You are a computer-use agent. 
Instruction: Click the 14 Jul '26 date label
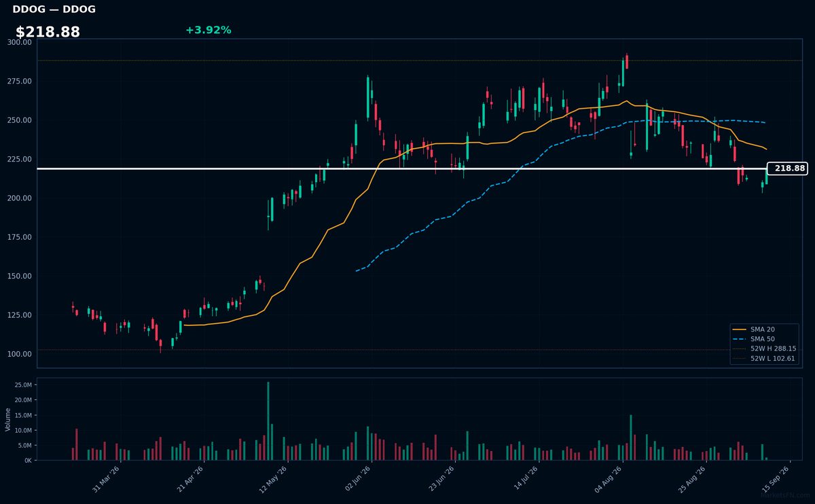pyautogui.click(x=526, y=478)
